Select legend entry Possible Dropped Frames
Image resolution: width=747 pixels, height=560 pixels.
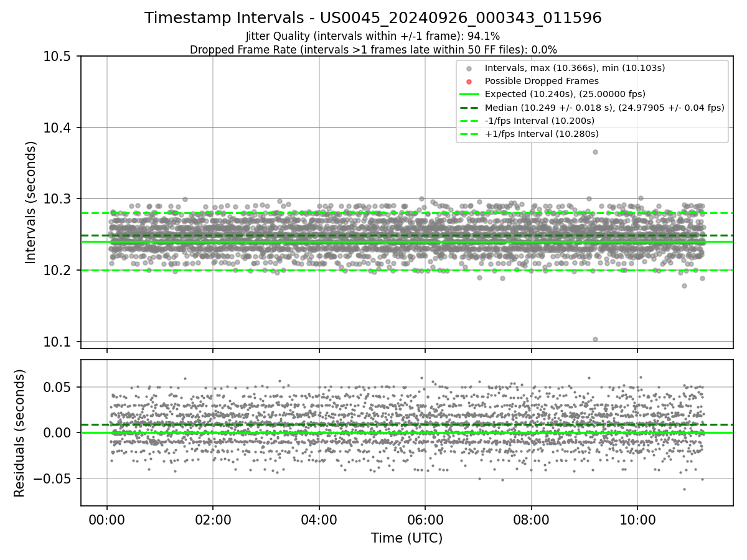pyautogui.click(x=542, y=81)
